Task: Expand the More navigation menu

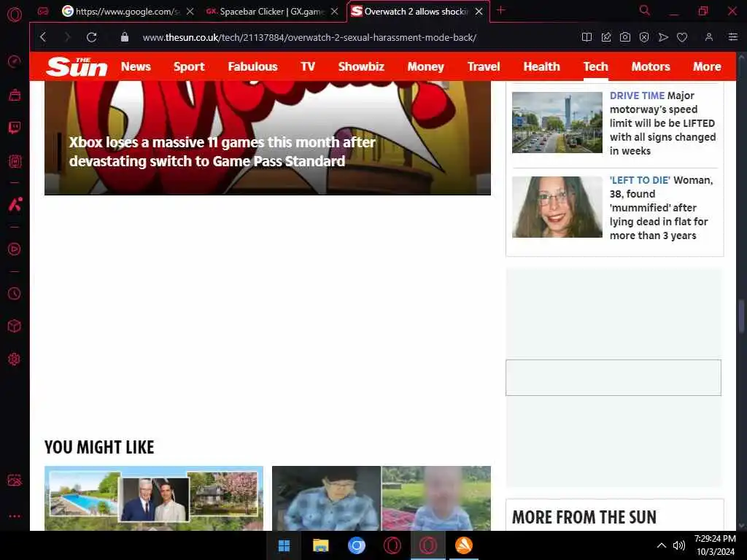Action: click(707, 66)
